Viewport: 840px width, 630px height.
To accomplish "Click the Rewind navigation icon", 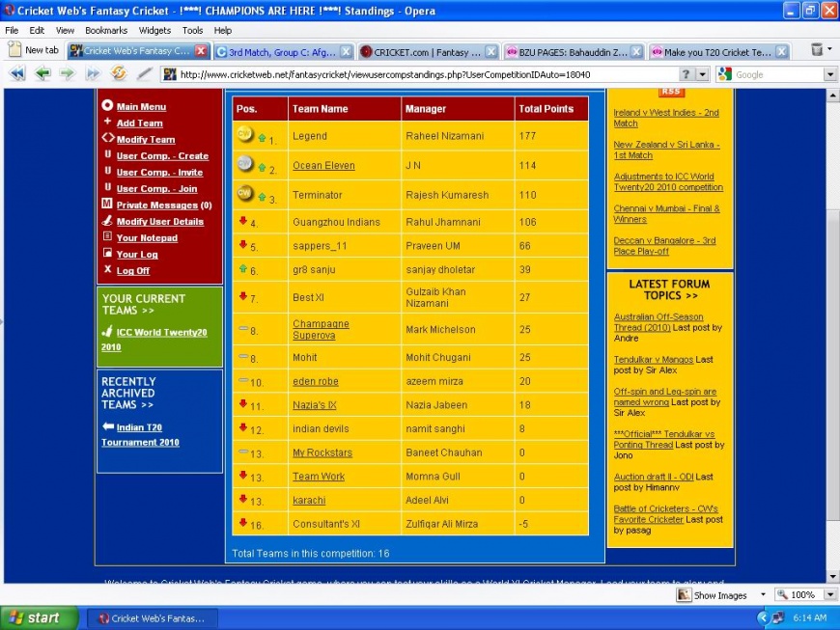I will tap(17, 74).
